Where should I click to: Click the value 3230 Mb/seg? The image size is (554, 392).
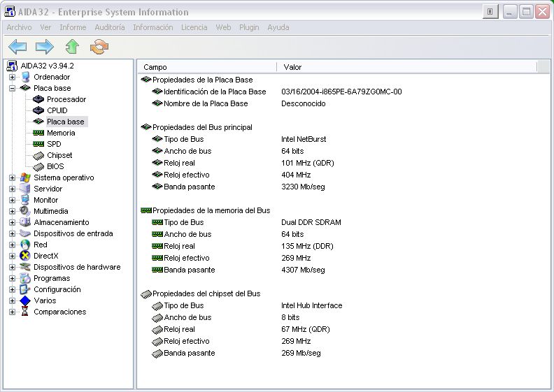pyautogui.click(x=303, y=187)
